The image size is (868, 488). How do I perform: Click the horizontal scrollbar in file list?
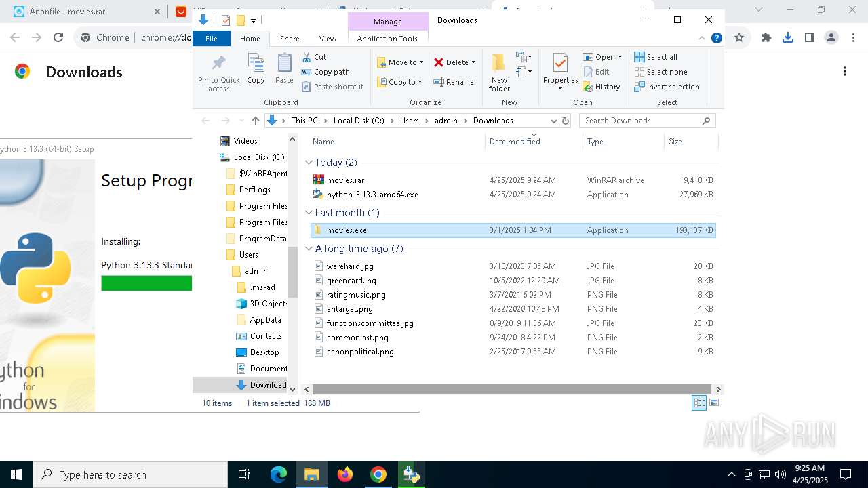513,390
